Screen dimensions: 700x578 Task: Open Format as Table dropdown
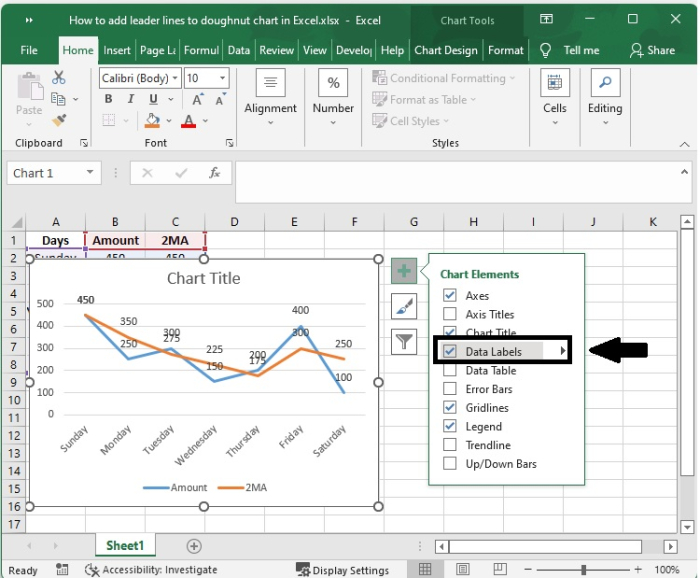click(x=424, y=100)
